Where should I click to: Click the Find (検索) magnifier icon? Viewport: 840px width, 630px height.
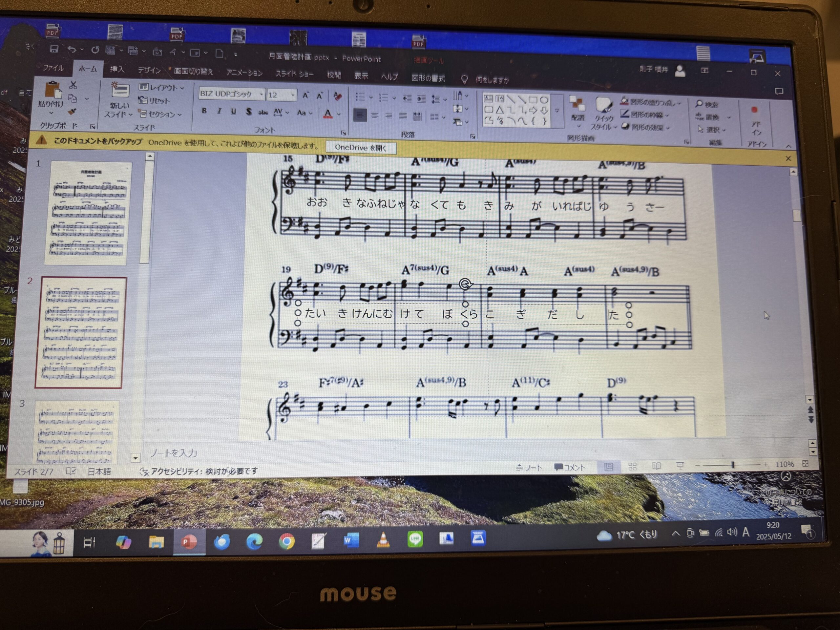click(699, 103)
